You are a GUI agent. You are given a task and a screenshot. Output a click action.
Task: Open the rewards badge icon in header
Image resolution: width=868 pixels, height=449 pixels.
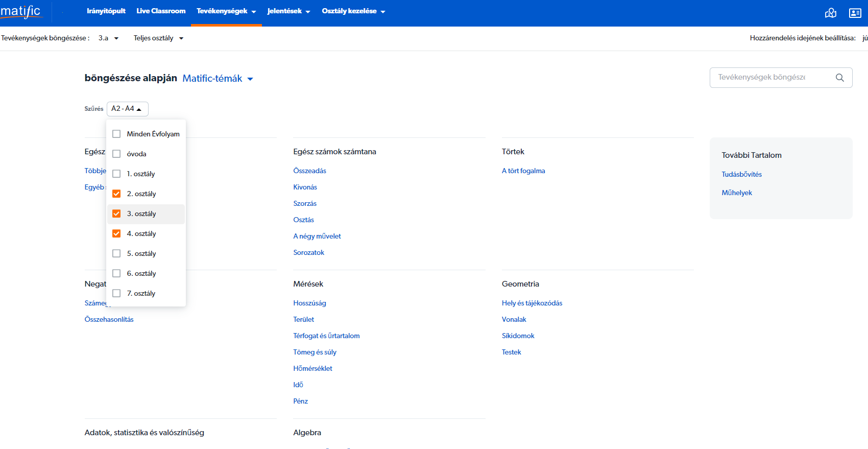(x=830, y=13)
